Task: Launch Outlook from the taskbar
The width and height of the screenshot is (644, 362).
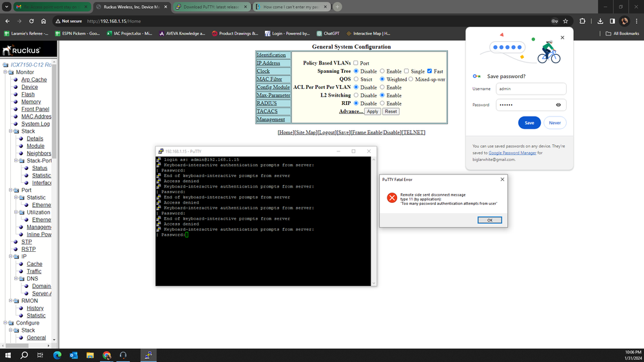Action: 73,355
